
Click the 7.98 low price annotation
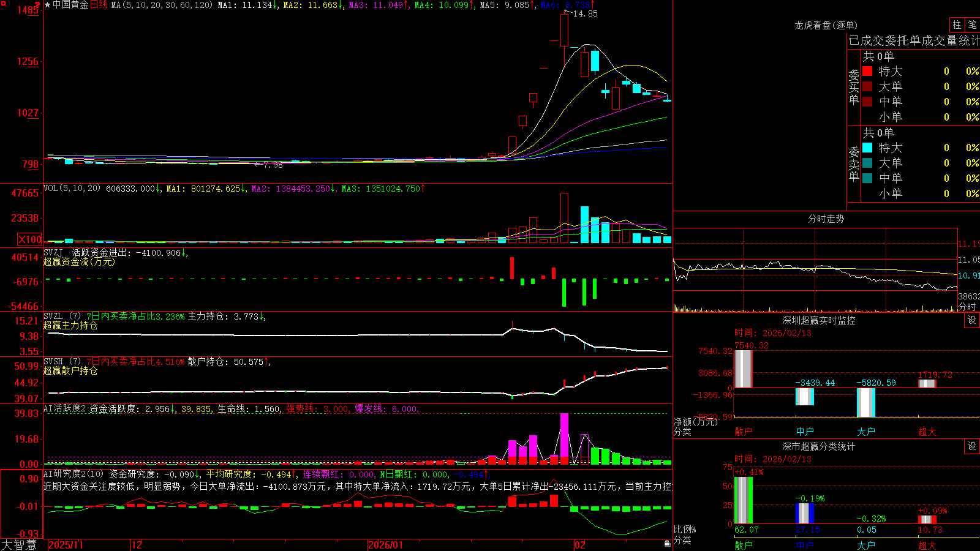coord(273,165)
